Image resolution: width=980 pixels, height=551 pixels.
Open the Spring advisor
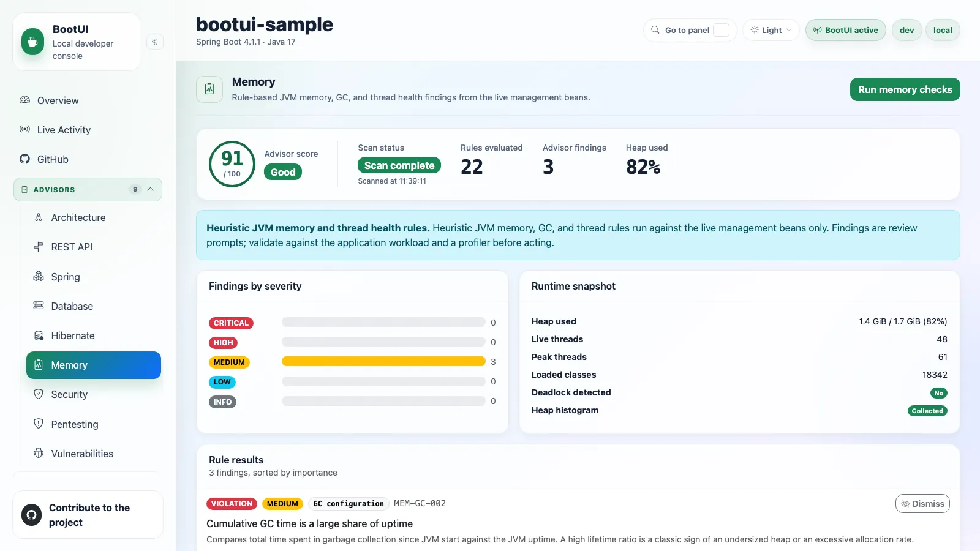[x=94, y=277]
